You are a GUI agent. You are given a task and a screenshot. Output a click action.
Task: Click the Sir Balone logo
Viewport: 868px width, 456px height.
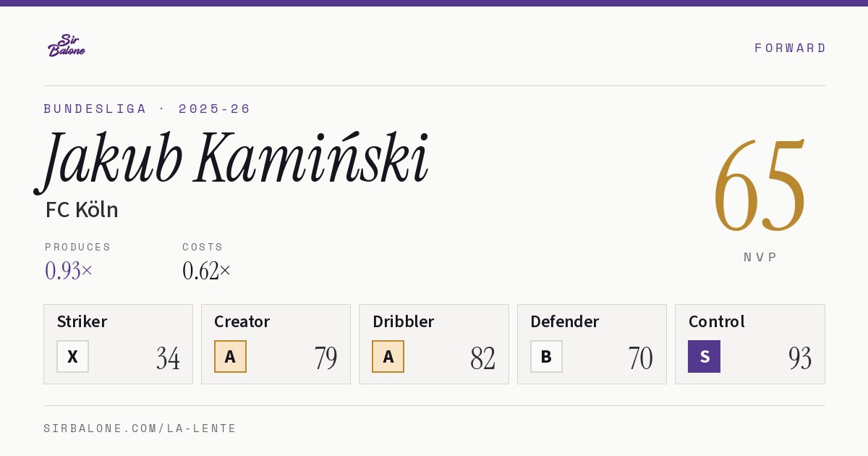(67, 46)
